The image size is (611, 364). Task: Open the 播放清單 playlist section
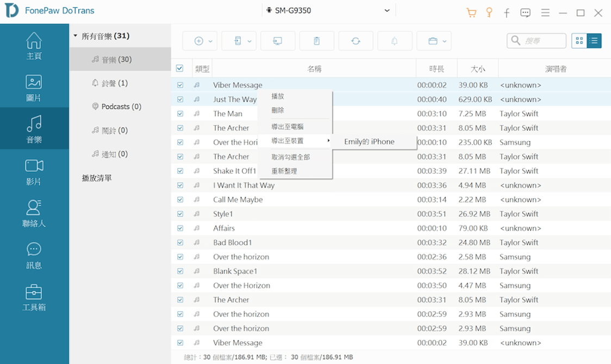tap(97, 178)
